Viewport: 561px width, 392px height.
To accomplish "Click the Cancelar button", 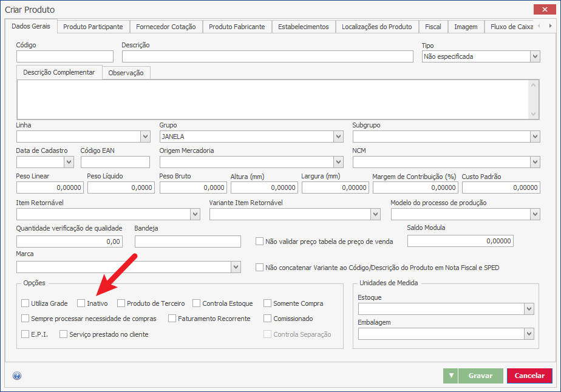I will (529, 376).
